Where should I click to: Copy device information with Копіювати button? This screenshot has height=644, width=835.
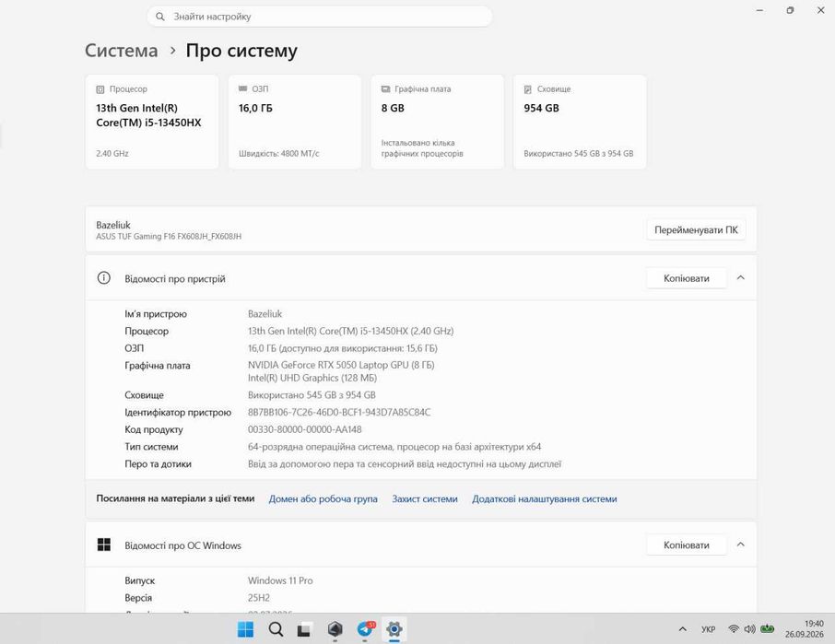tap(687, 278)
